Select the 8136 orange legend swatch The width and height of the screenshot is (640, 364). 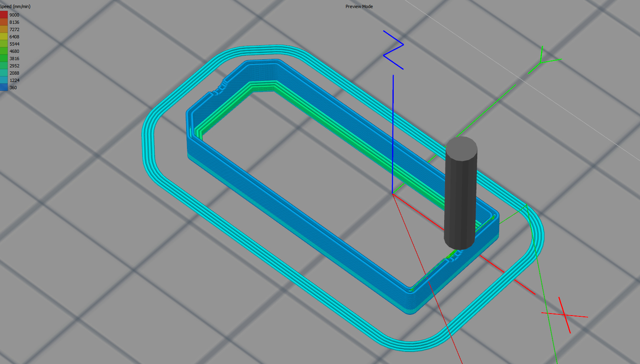[x=4, y=22]
